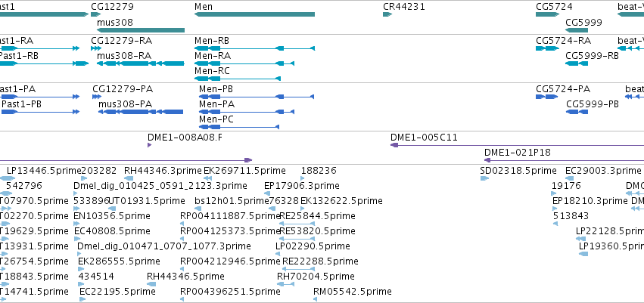The width and height of the screenshot is (644, 303).
Task: Select the EC29003.3prime EST glyph
Action: [x=569, y=178]
